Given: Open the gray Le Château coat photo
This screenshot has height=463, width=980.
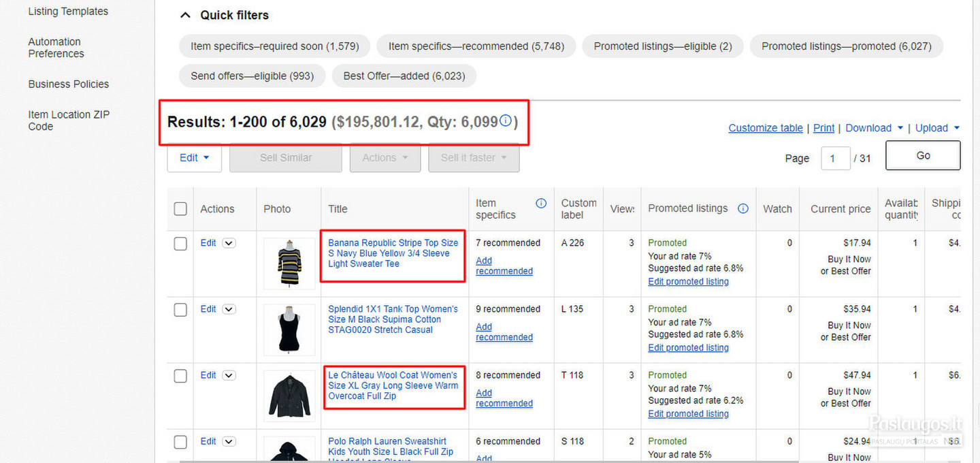Looking at the screenshot, I should (x=289, y=396).
